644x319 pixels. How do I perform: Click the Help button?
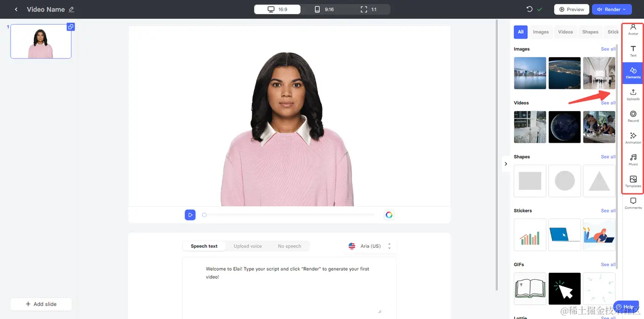(625, 306)
